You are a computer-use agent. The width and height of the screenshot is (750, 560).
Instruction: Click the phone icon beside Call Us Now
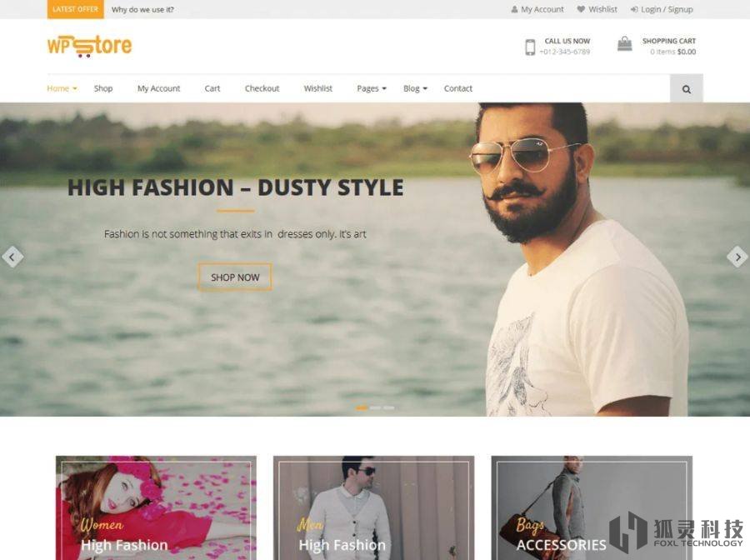tap(530, 47)
